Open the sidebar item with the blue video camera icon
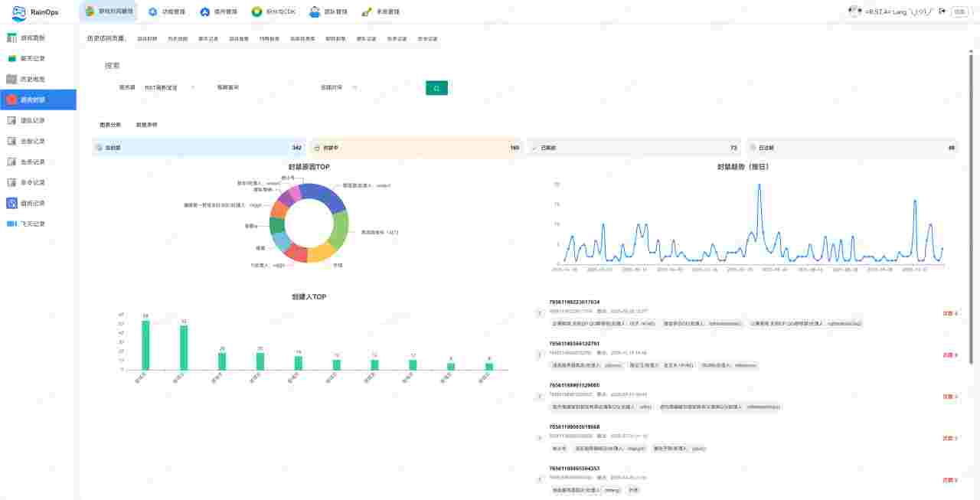Viewport: 980px width, 500px height. pos(11,224)
